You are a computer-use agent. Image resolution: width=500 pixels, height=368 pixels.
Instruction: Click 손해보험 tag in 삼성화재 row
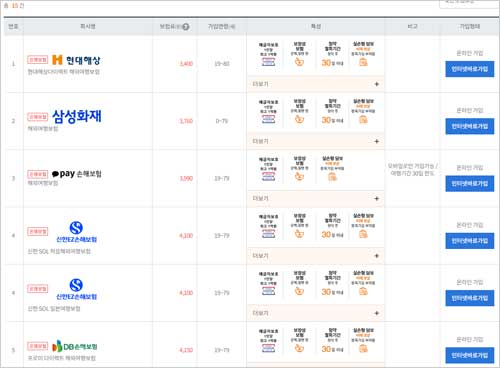pos(38,117)
